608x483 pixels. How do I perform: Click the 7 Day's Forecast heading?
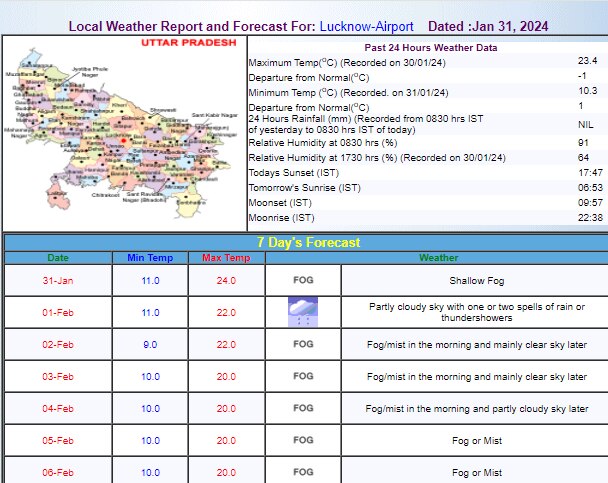pos(308,243)
